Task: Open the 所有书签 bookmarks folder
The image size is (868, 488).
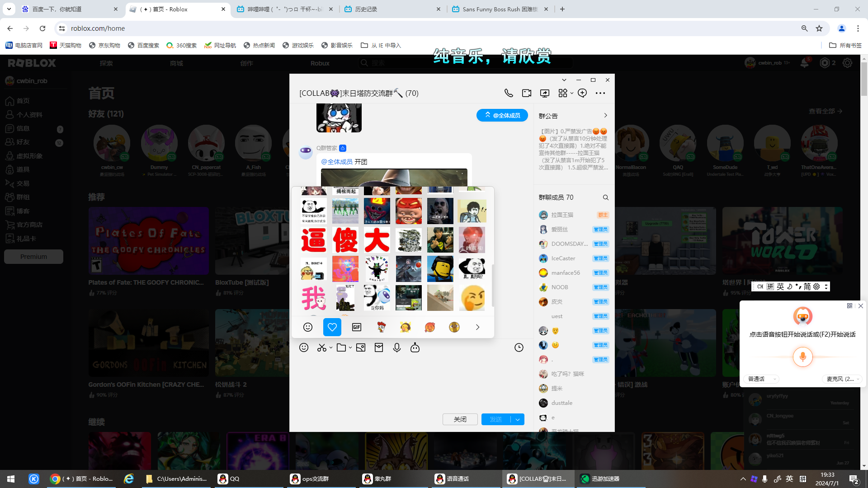Action: (846, 45)
